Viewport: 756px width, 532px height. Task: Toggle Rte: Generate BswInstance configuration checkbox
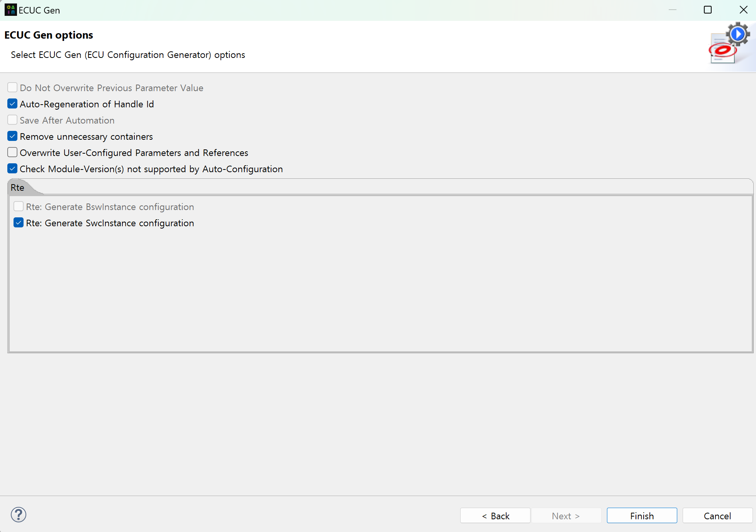pyautogui.click(x=19, y=207)
